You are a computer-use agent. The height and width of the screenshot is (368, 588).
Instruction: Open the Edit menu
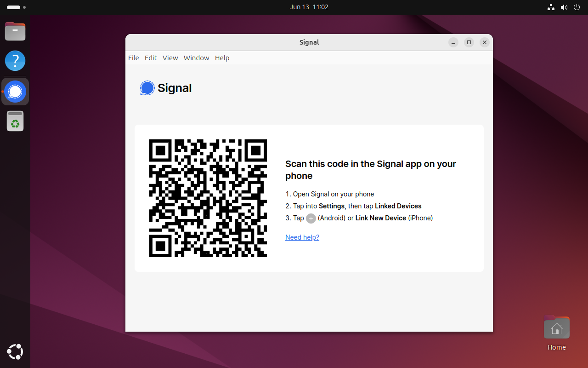coord(151,58)
